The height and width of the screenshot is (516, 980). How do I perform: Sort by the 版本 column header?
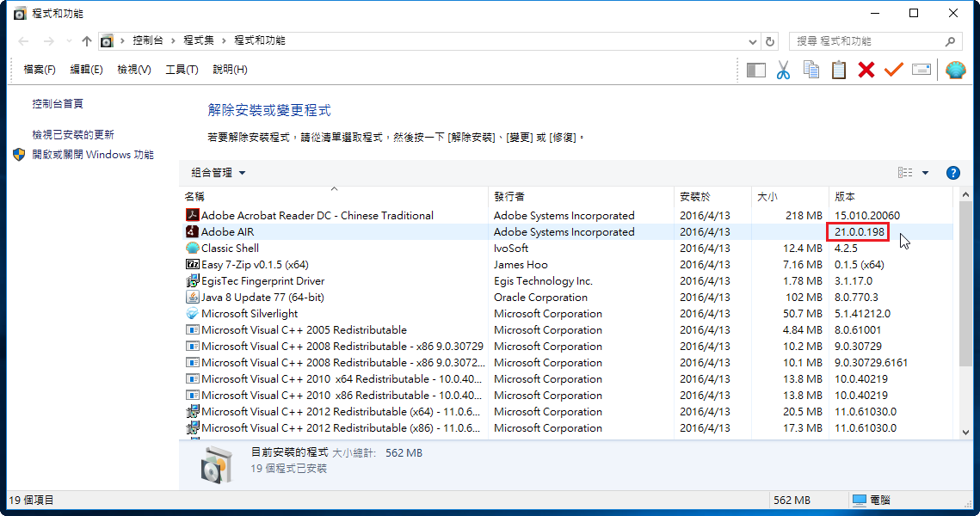coord(891,196)
